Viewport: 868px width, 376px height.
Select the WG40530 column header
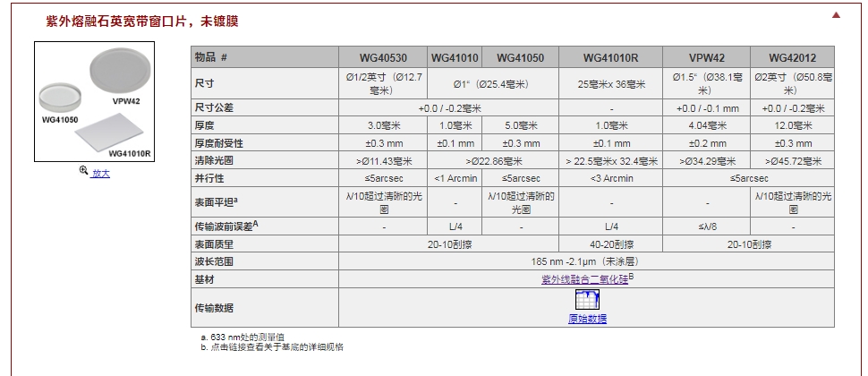(383, 57)
